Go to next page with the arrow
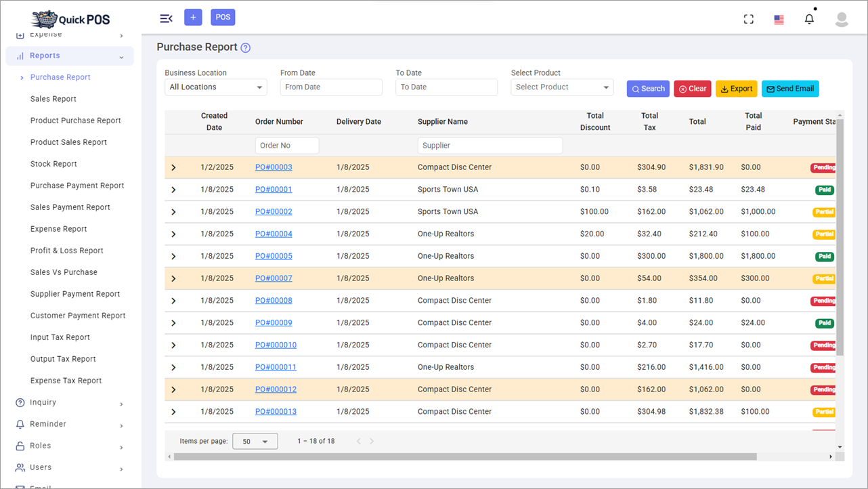 [x=372, y=440]
